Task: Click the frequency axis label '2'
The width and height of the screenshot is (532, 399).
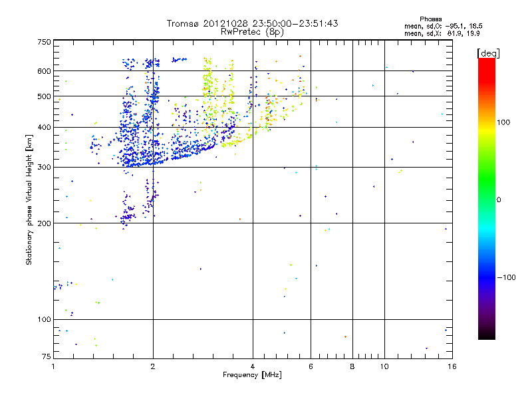Action: point(153,366)
